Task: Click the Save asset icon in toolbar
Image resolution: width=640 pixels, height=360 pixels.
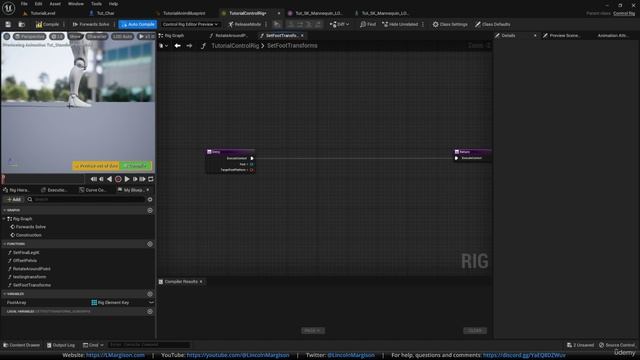Action: pyautogui.click(x=8, y=24)
